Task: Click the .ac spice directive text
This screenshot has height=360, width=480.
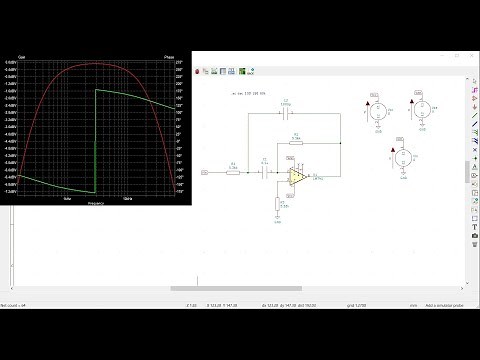Action: tap(248, 94)
